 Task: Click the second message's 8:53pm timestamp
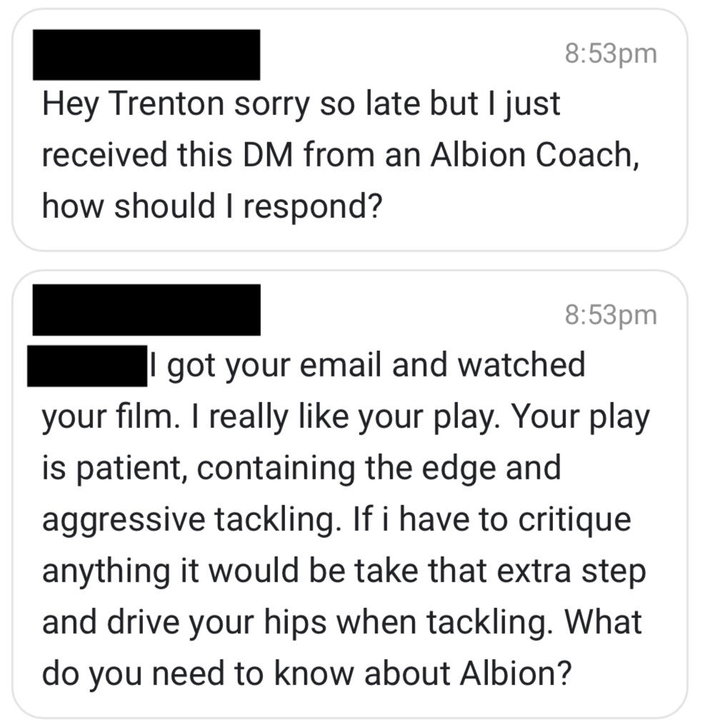[610, 314]
